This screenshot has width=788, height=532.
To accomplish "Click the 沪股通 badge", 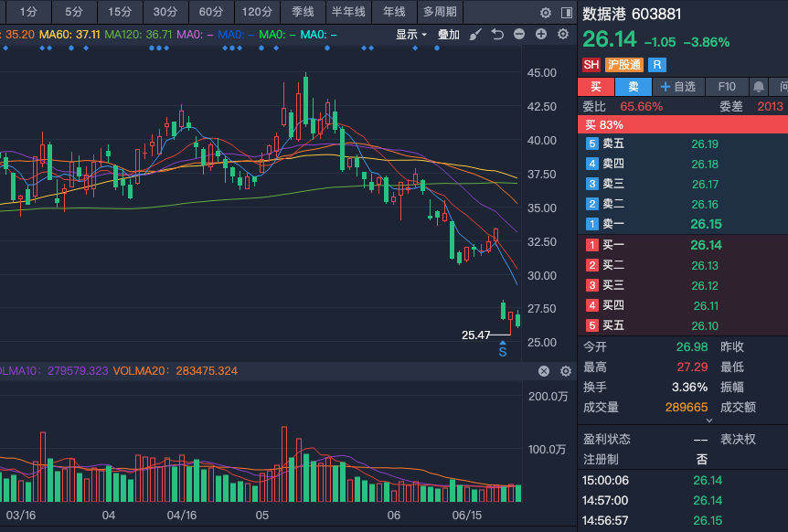I will click(x=624, y=65).
